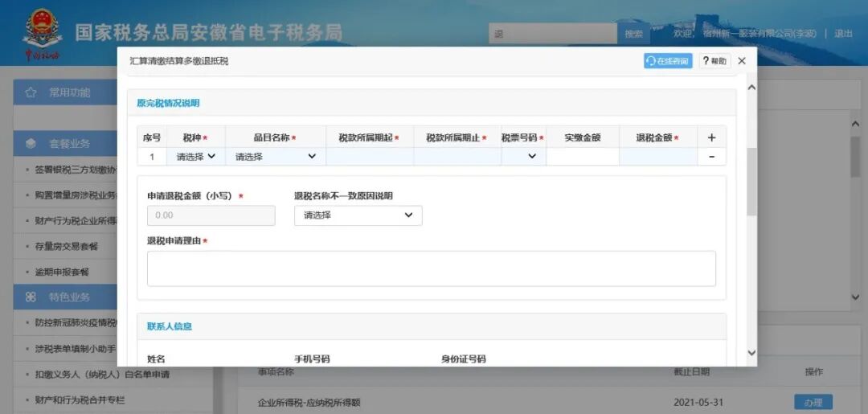This screenshot has width=868, height=414.
Task: Open 财产和行为税合并专栏 sidebar item
Action: click(x=80, y=400)
